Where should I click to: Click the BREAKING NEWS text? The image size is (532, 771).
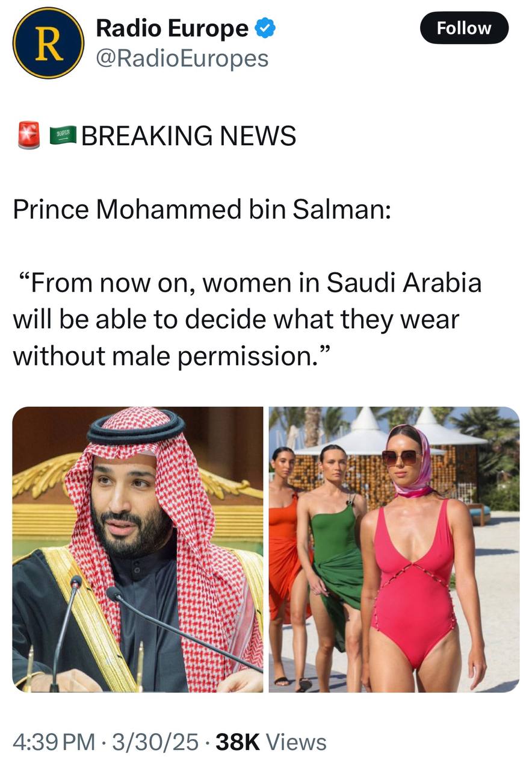tap(189, 136)
